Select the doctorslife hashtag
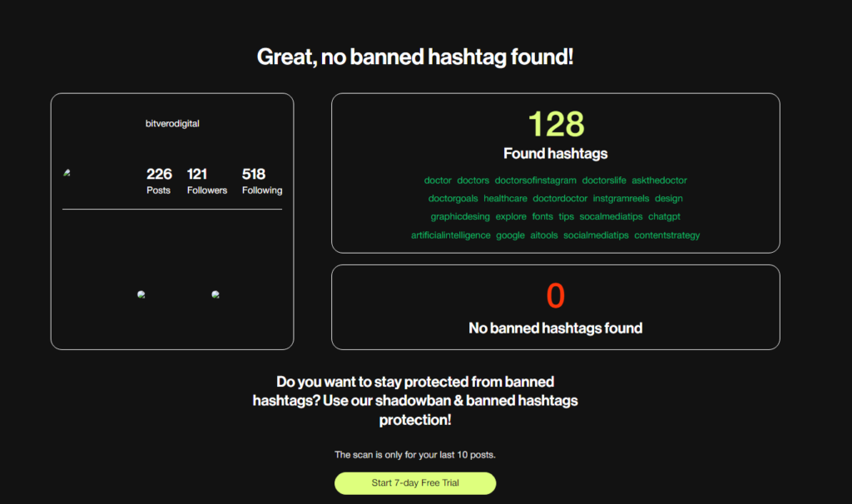This screenshot has width=852, height=504. [604, 180]
